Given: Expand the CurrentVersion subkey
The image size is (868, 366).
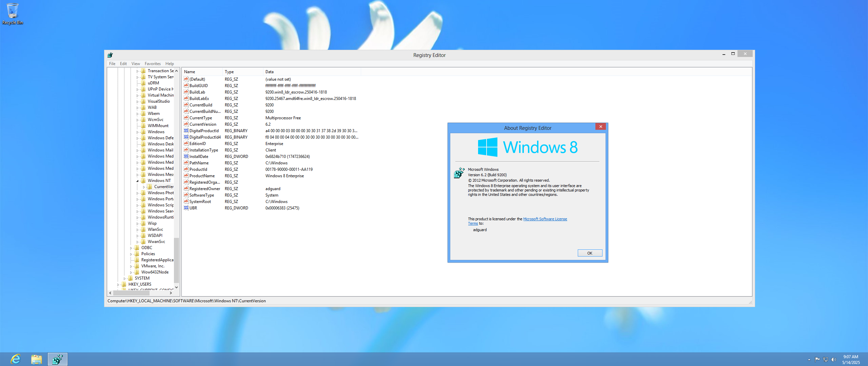Looking at the screenshot, I should coord(144,187).
